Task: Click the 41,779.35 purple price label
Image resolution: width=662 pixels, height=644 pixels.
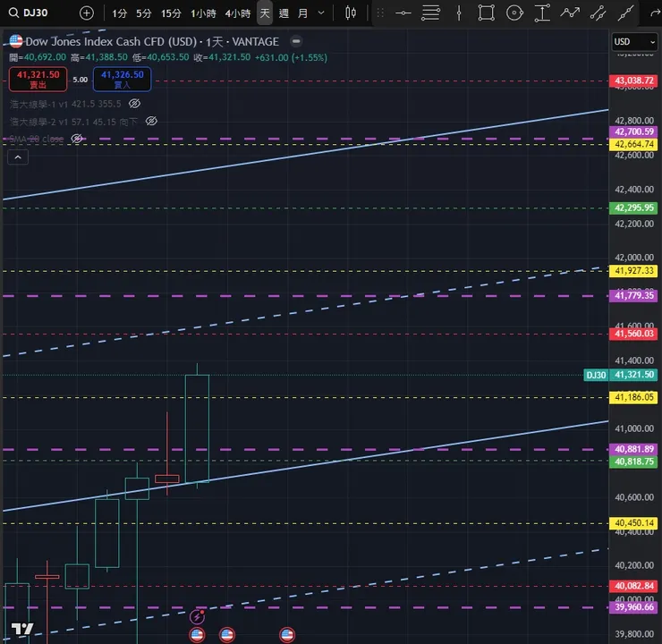Action: [633, 295]
